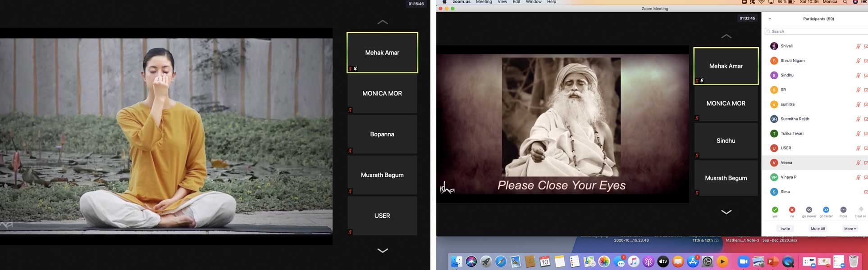Select Tulika Tiwari in the participants list

[815, 134]
